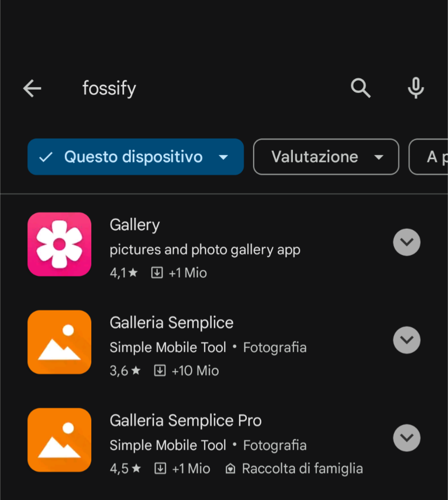The height and width of the screenshot is (500, 448).
Task: Start voice search with microphone icon
Action: (x=415, y=89)
